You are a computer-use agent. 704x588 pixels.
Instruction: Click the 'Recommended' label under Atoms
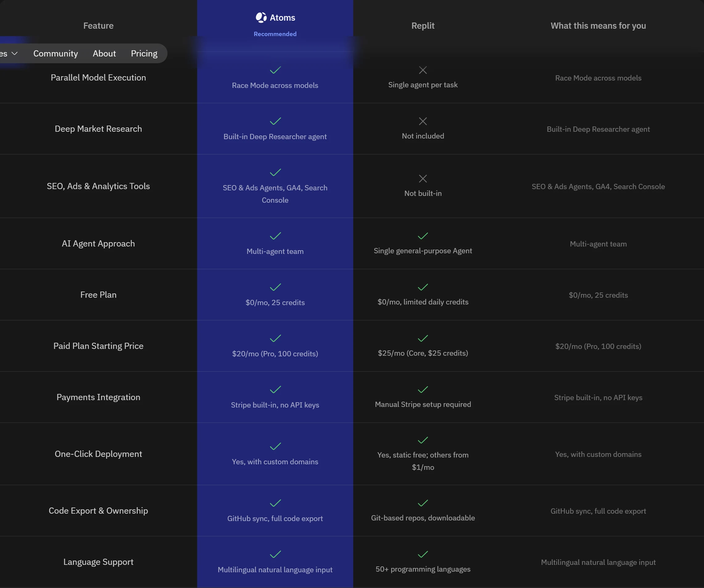pos(275,34)
